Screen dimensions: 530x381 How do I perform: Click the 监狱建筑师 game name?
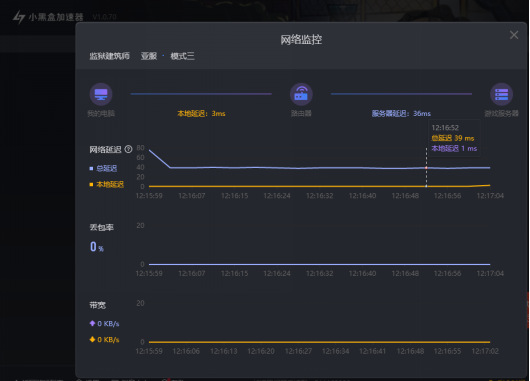110,56
